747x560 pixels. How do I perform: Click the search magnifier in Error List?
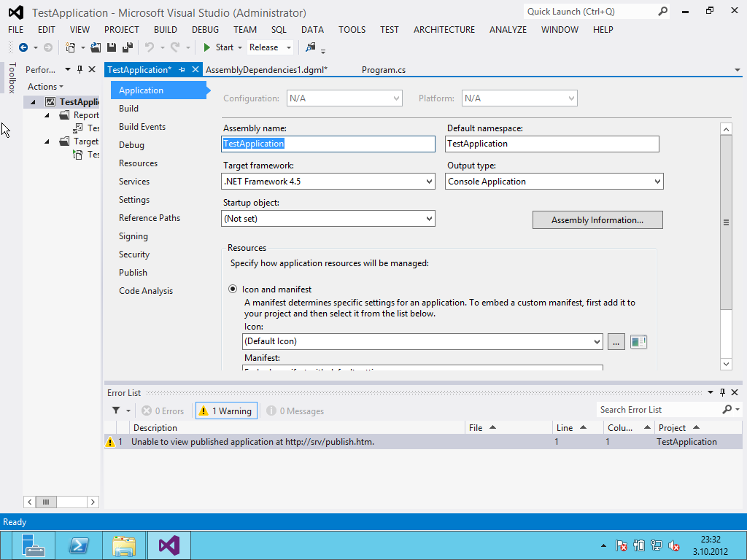pos(727,410)
